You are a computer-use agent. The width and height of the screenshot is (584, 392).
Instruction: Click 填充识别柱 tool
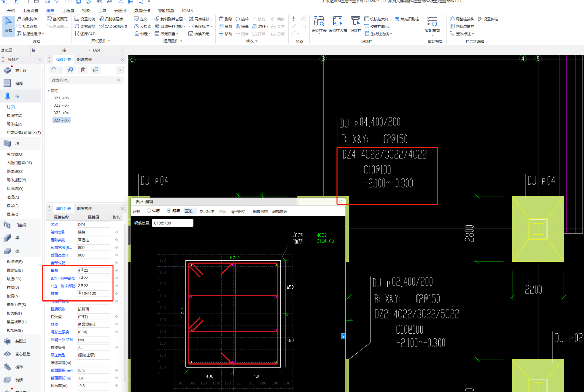(x=407, y=19)
